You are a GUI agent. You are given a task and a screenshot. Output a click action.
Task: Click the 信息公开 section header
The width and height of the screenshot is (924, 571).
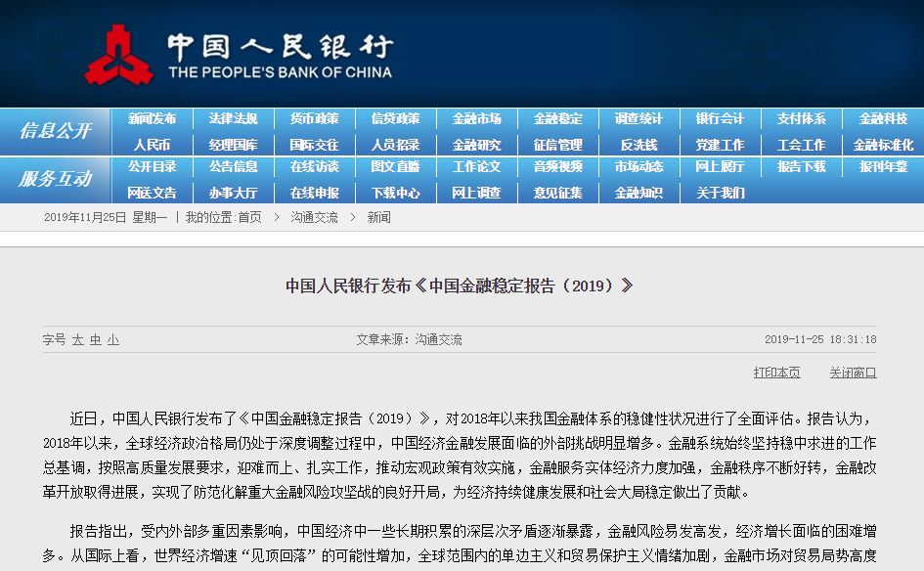(56, 130)
